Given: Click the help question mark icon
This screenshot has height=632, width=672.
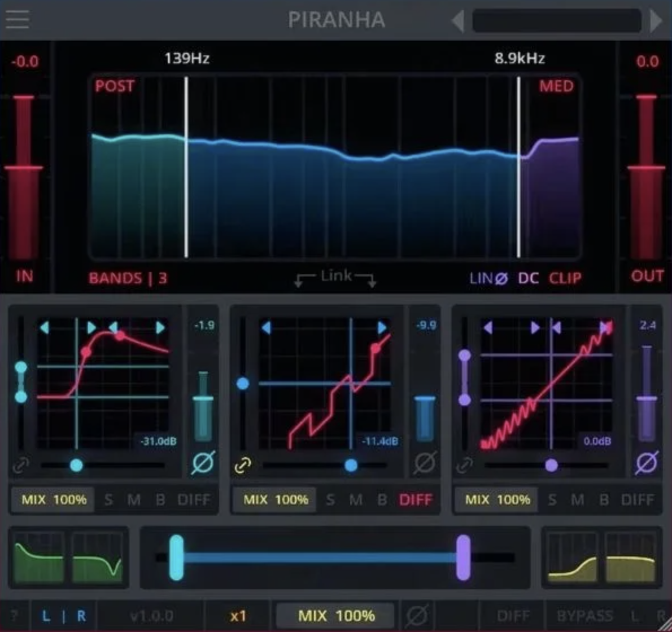Looking at the screenshot, I should point(14,616).
